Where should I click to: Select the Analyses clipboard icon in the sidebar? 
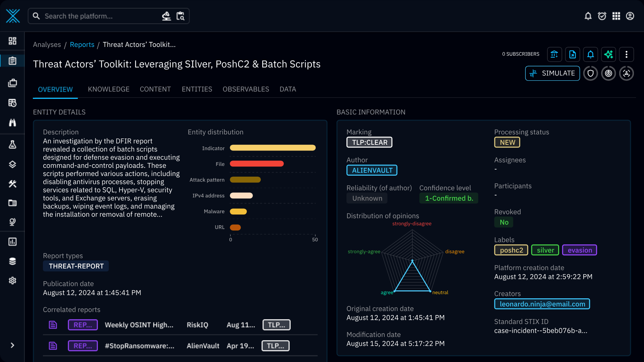[12, 61]
